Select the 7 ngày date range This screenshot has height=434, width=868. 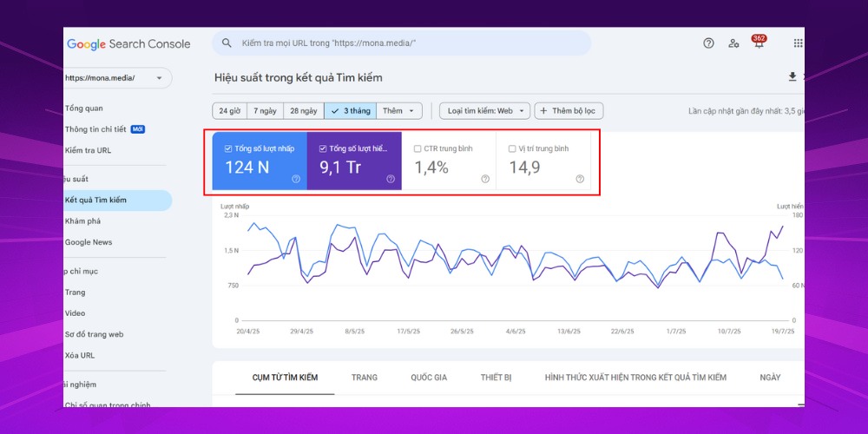[x=265, y=111]
